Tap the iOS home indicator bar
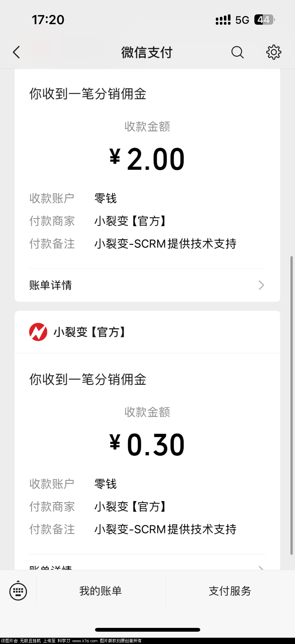Image resolution: width=295 pixels, height=644 pixels. click(147, 630)
